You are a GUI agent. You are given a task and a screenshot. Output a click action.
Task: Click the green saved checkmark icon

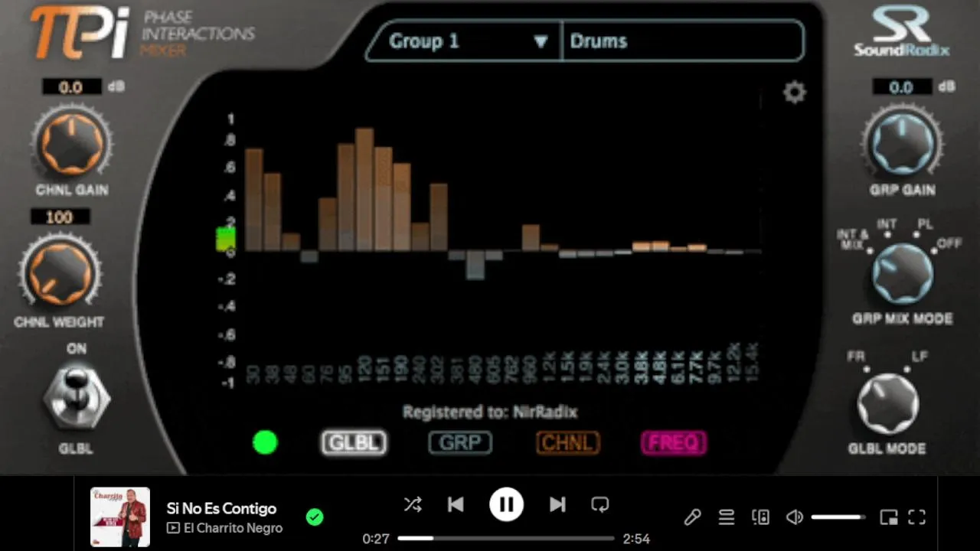tap(315, 517)
